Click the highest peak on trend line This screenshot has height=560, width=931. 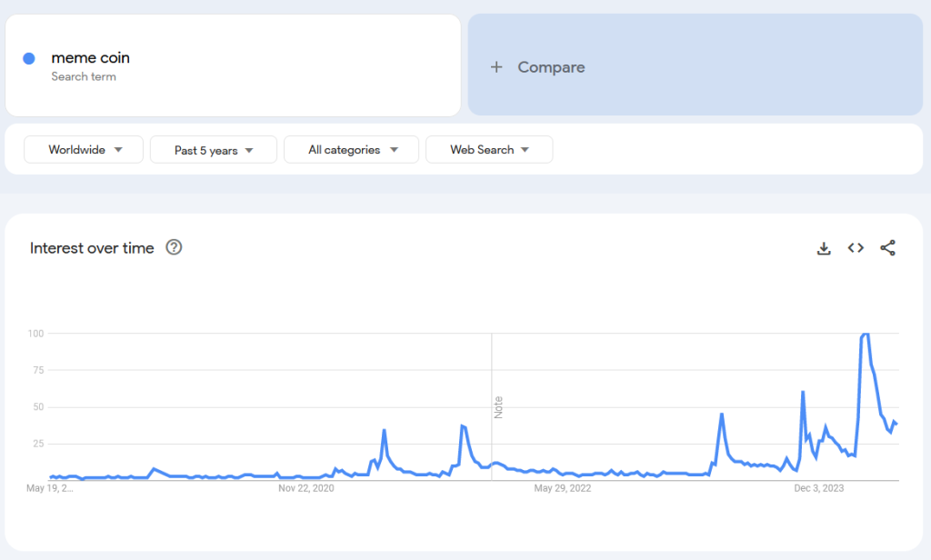[865, 335]
